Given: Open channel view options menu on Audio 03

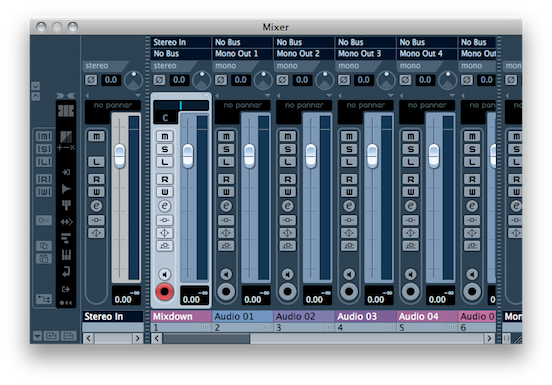Looking at the screenshot, I should click(x=390, y=95).
